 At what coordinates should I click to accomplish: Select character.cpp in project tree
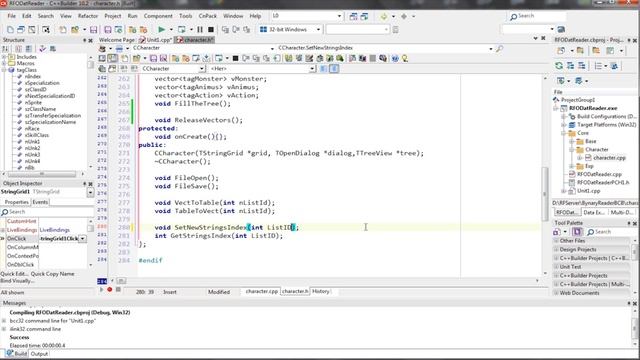click(609, 158)
